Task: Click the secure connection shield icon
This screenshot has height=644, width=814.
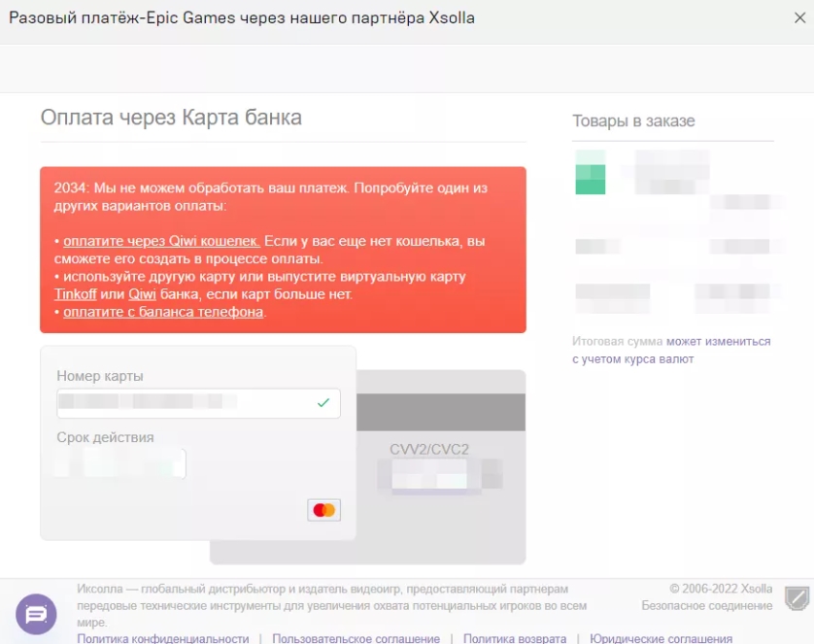Action: [796, 597]
